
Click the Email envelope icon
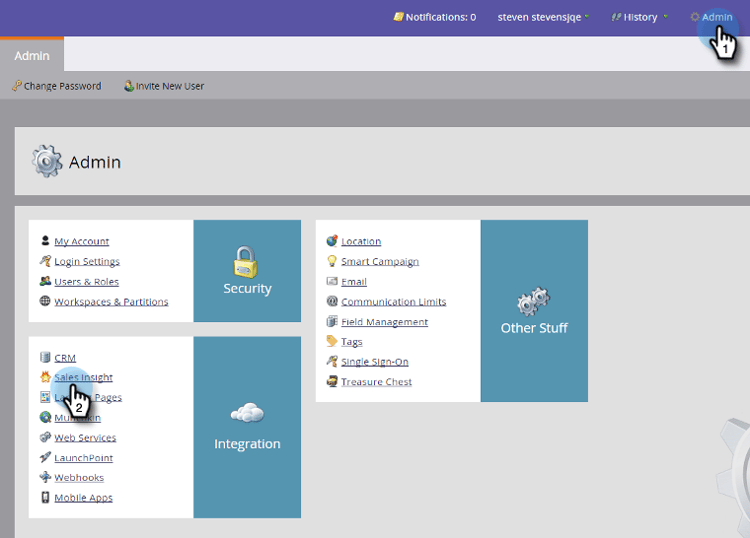click(x=332, y=281)
